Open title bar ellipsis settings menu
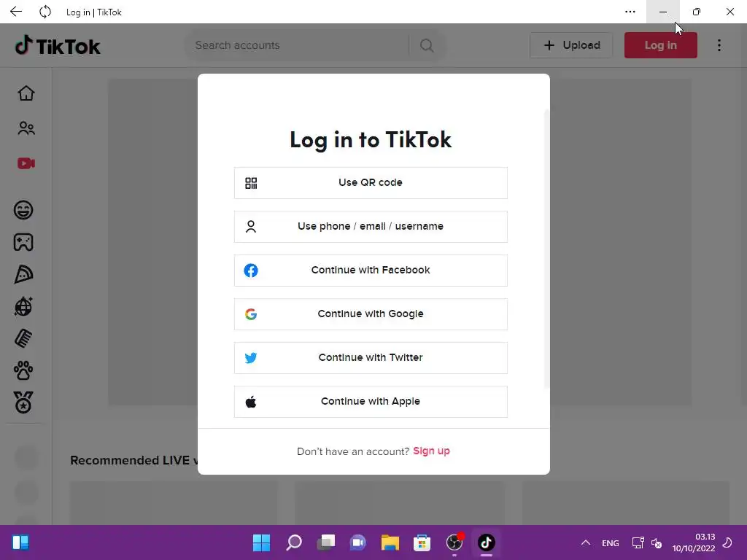This screenshot has width=747, height=560. (630, 12)
